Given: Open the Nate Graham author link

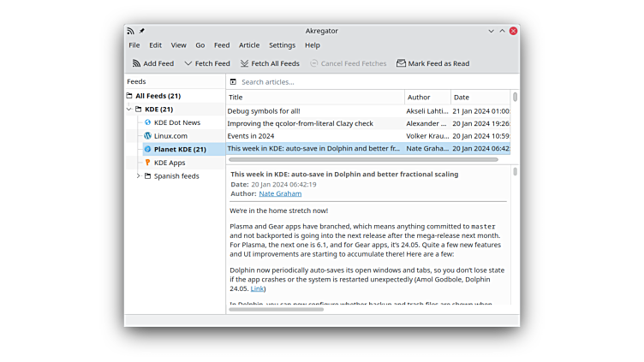Looking at the screenshot, I should (280, 194).
